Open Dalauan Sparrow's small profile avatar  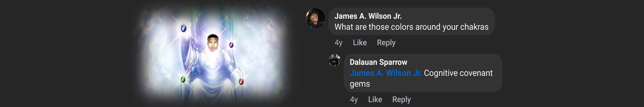[x=335, y=60]
